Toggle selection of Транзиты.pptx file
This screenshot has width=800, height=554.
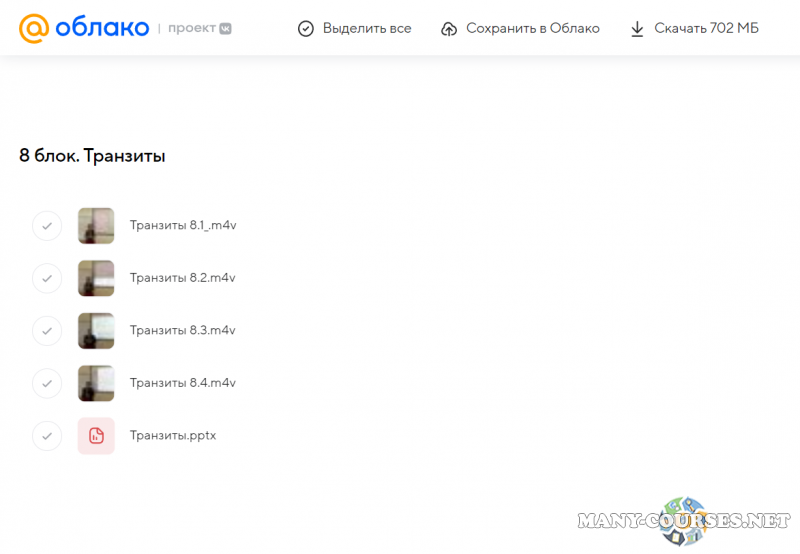pos(47,436)
